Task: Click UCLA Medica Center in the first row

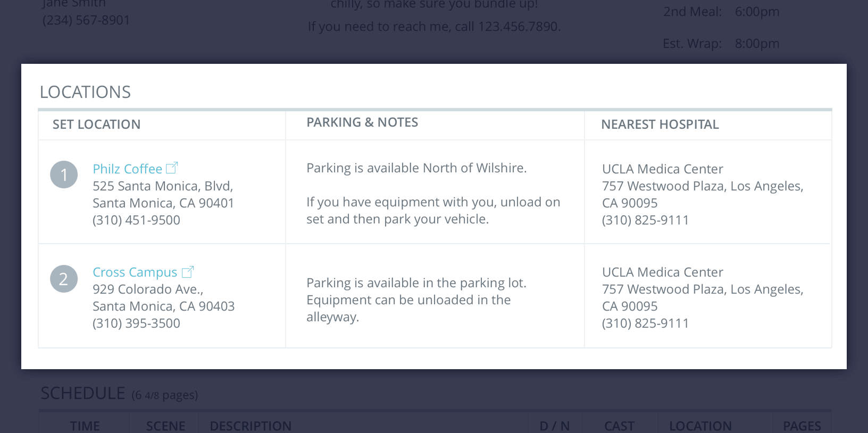Action: pyautogui.click(x=662, y=169)
